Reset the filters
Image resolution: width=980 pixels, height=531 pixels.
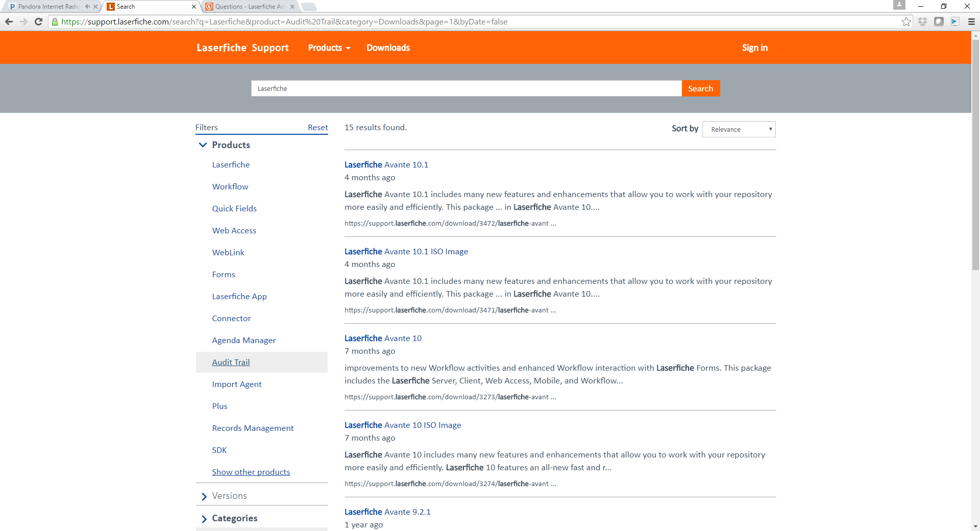(317, 127)
